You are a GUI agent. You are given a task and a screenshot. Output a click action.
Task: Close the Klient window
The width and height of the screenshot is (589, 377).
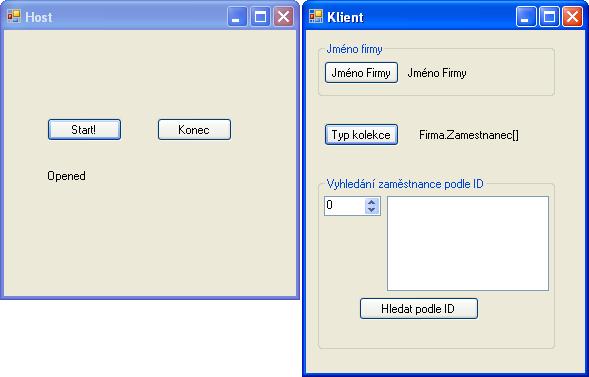point(572,17)
